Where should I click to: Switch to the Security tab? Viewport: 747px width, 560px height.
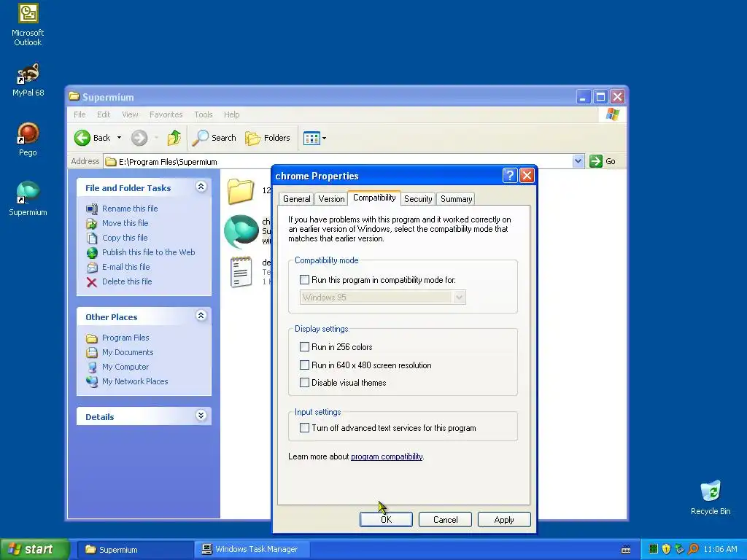[x=418, y=199]
